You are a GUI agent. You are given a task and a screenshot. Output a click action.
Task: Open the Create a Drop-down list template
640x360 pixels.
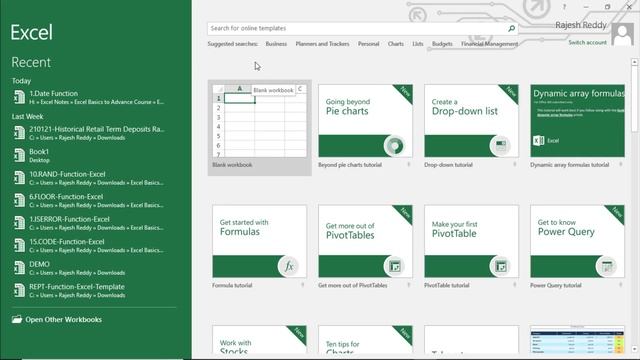coord(471,121)
